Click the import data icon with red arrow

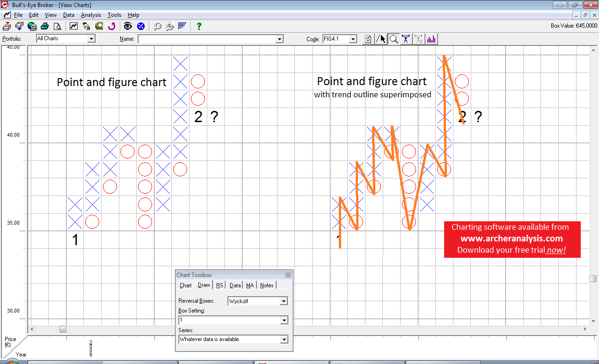[7, 26]
